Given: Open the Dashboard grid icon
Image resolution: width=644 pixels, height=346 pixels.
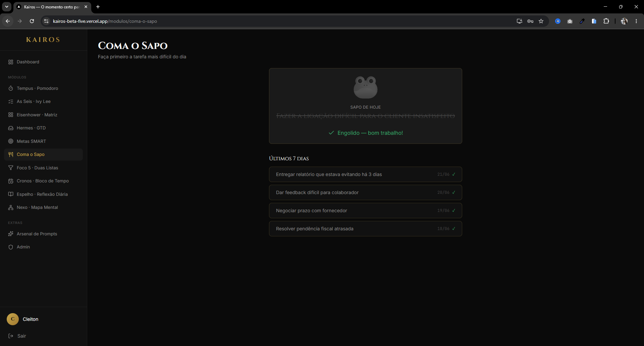Looking at the screenshot, I should click(11, 62).
